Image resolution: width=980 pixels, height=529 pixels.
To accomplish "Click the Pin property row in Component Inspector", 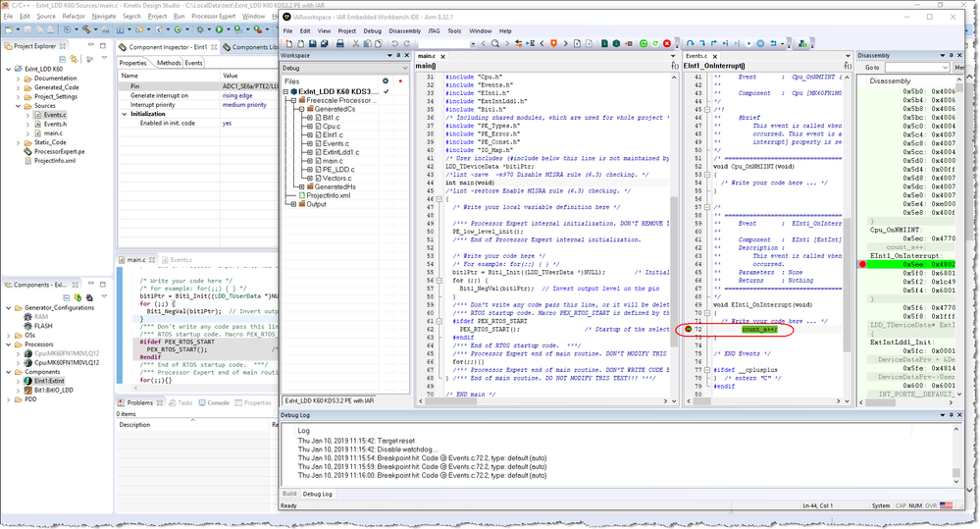I will coord(198,85).
